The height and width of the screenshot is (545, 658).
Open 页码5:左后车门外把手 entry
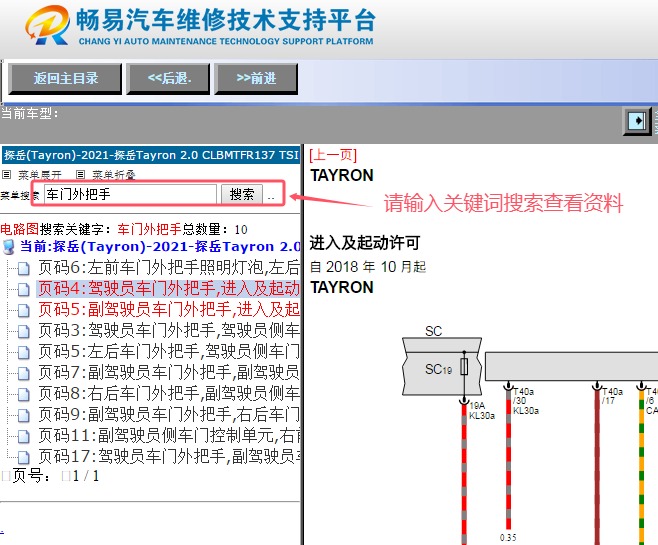[x=169, y=351]
